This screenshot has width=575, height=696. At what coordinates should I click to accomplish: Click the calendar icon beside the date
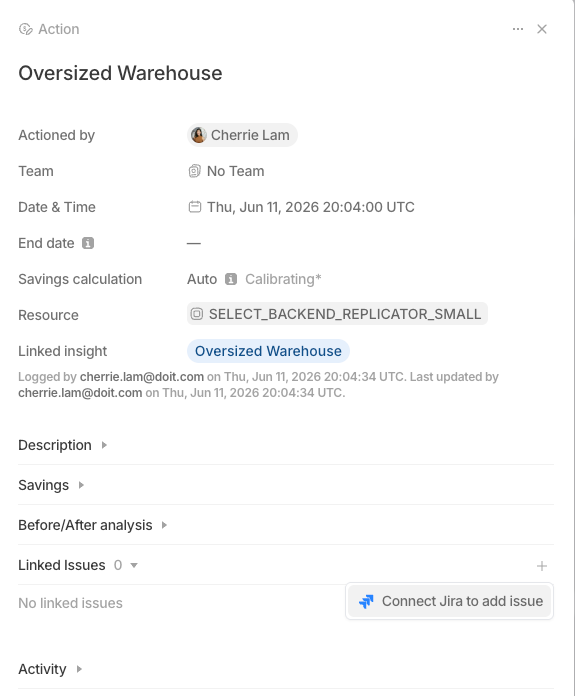(x=194, y=207)
